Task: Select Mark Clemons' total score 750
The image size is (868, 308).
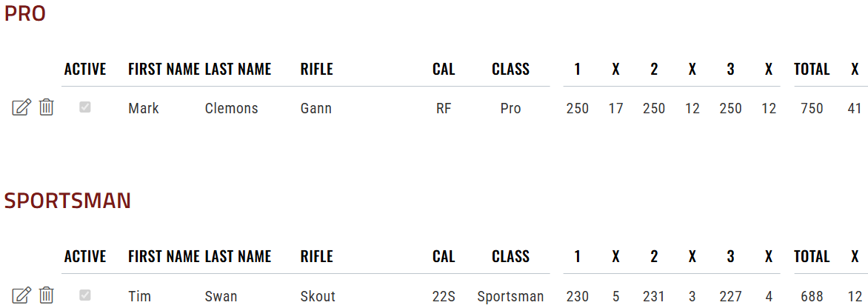Action: [x=812, y=108]
